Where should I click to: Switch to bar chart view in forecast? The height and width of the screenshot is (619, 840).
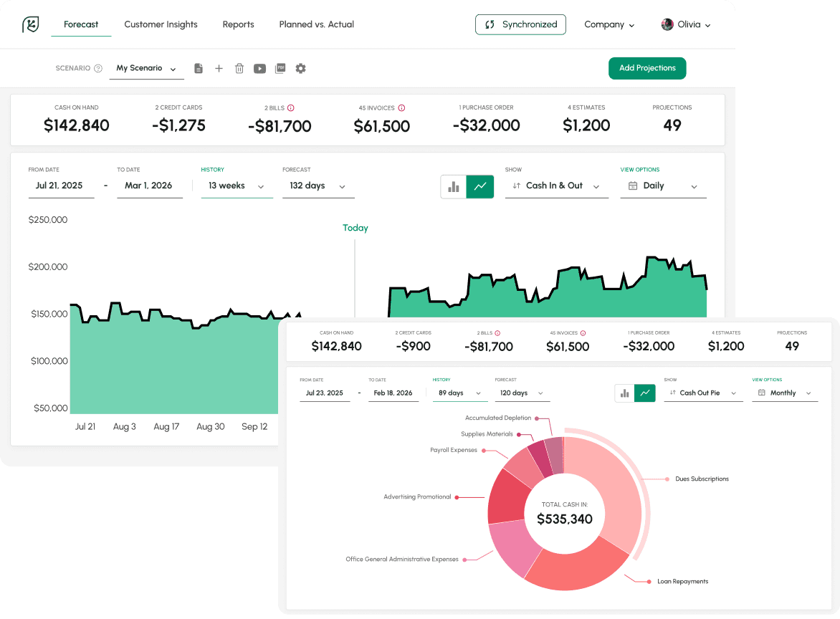pos(453,186)
